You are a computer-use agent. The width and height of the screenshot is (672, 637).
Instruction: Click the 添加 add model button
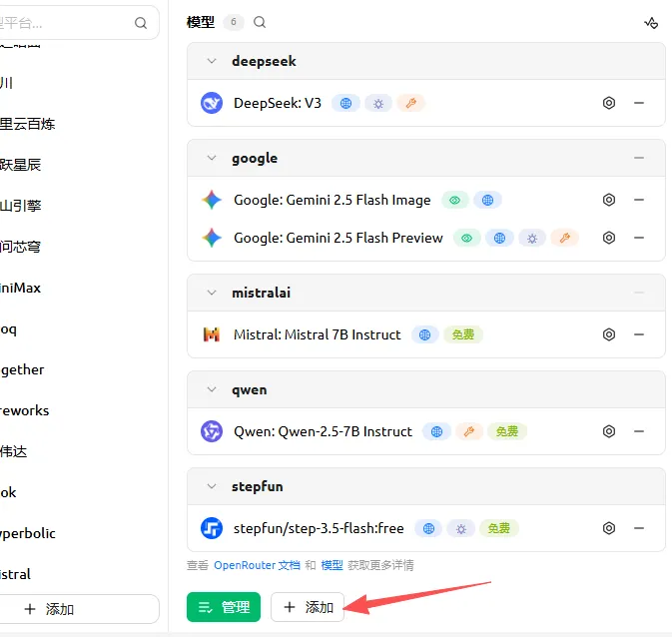coord(308,607)
